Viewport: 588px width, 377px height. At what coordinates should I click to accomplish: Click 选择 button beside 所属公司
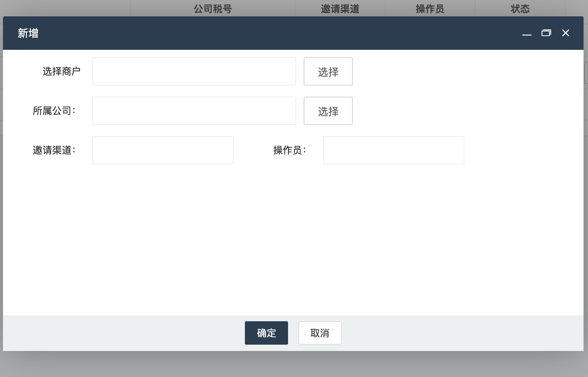[328, 111]
